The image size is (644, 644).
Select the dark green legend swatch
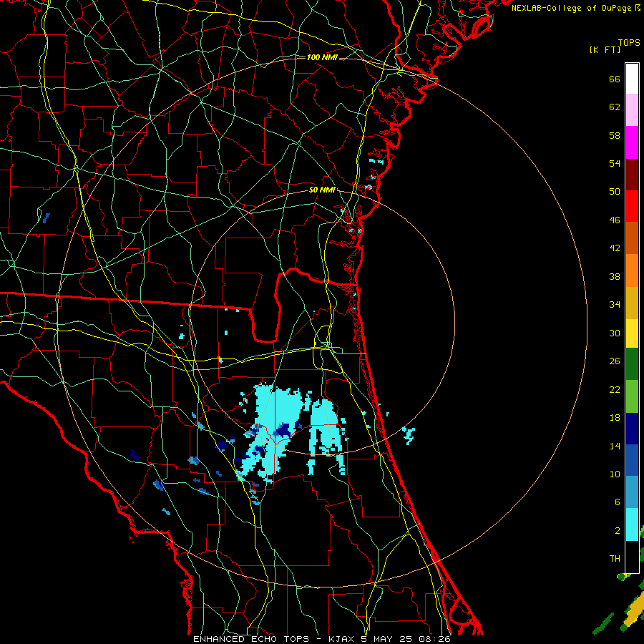(x=632, y=364)
